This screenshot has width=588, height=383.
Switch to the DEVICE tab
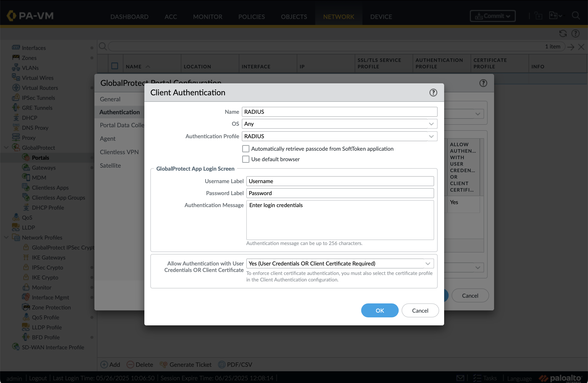point(381,17)
